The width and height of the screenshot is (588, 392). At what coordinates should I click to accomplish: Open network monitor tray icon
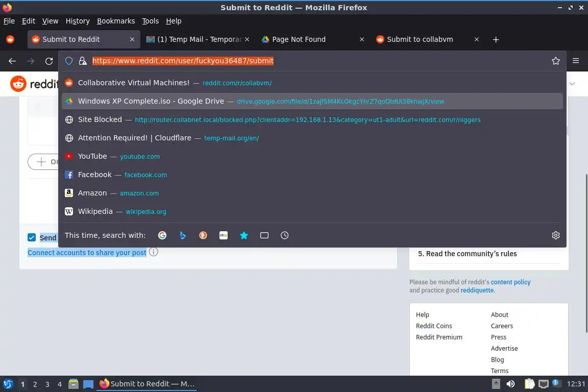(544, 384)
